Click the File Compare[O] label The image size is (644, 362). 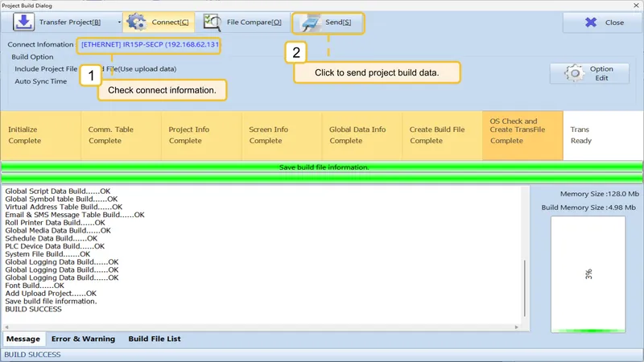point(254,23)
